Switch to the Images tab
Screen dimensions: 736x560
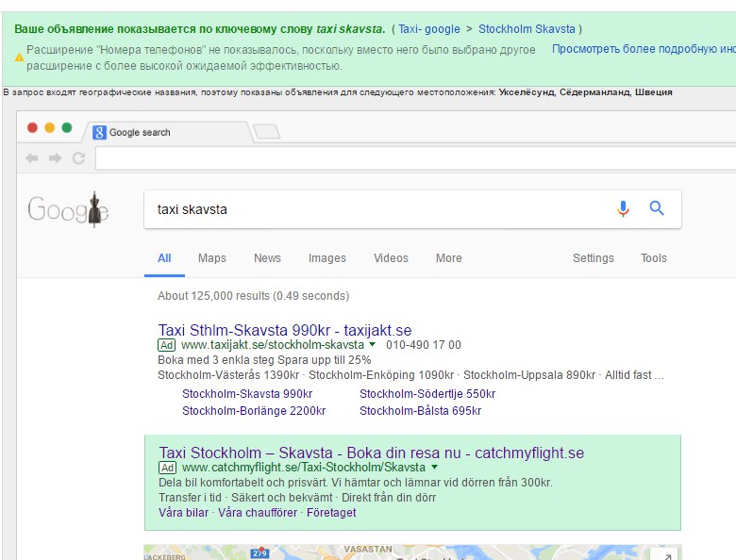327,258
